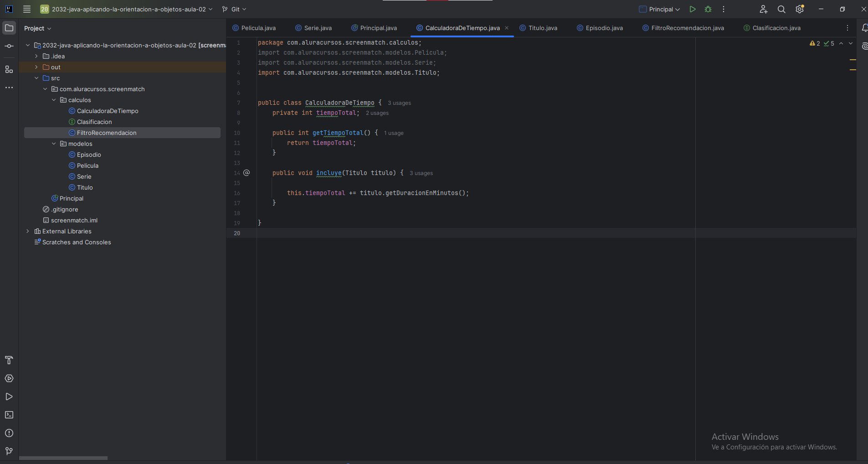The width and height of the screenshot is (868, 464).
Task: Debug the Principal configuration
Action: coord(708,9)
